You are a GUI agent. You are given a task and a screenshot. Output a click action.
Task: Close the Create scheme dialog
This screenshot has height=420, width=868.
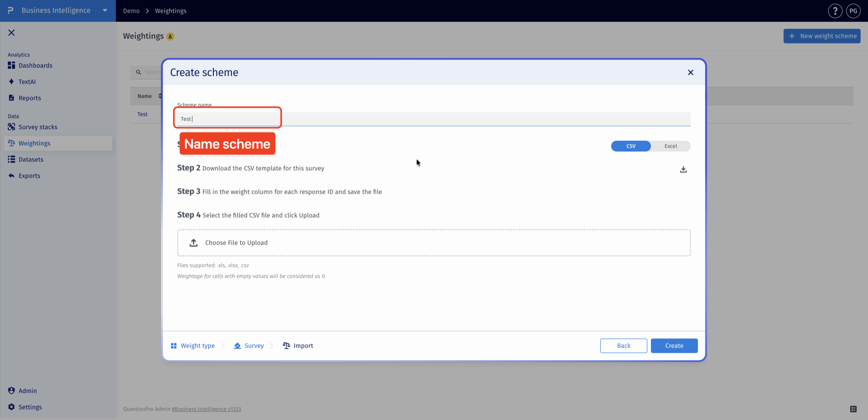(690, 72)
